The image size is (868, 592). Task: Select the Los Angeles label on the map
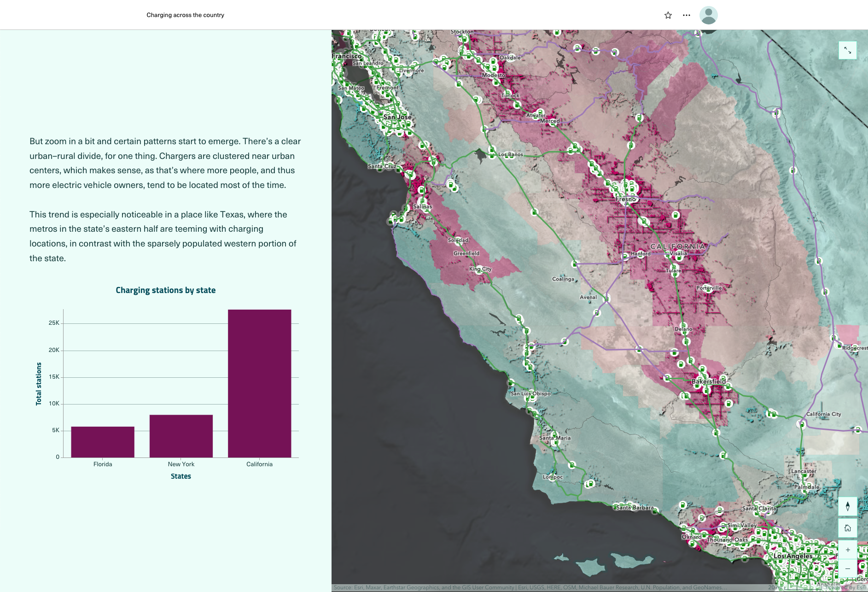(792, 556)
